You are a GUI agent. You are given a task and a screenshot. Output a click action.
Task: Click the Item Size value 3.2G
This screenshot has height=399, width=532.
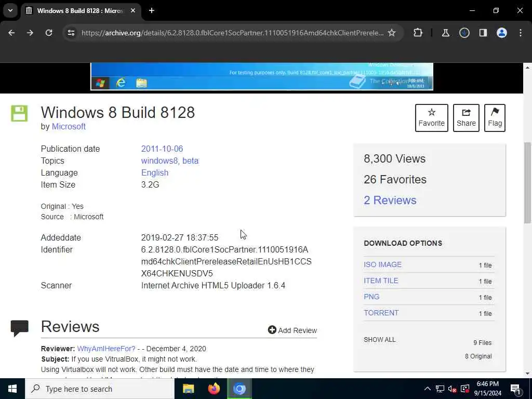[x=150, y=184]
